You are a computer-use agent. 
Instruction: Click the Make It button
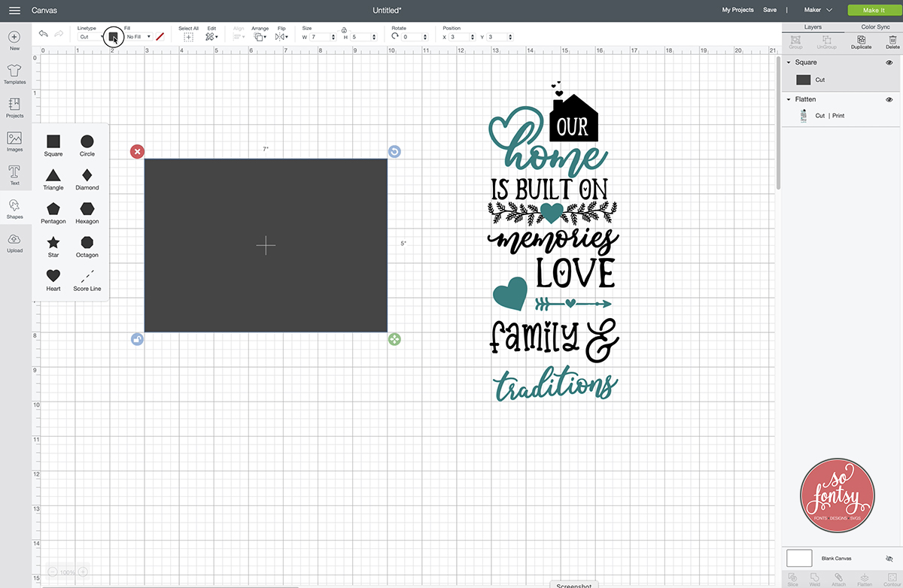point(874,10)
